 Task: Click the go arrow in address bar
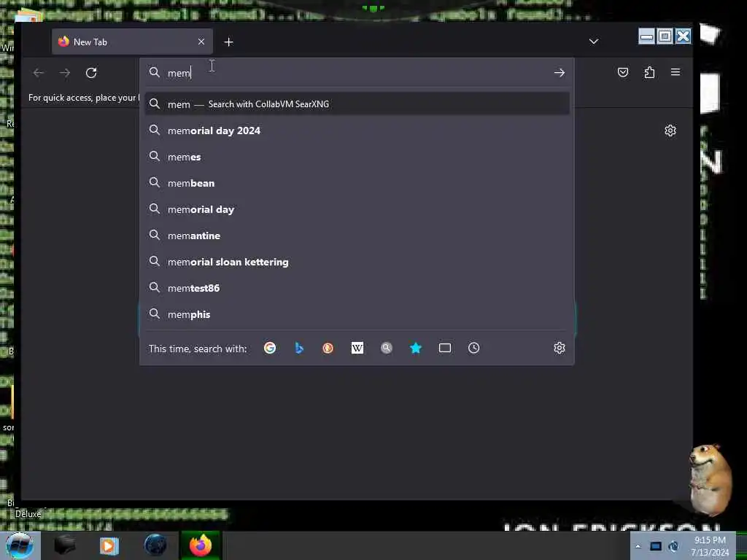point(560,73)
